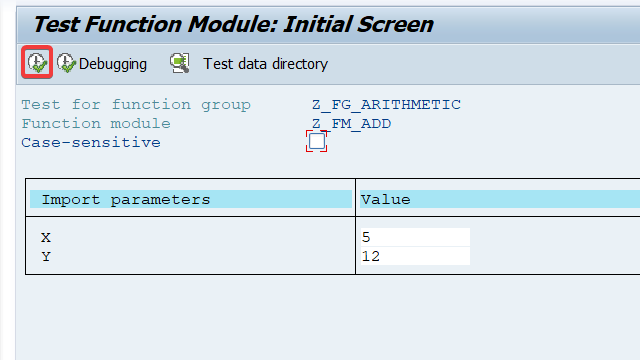The image size is (640, 360).
Task: Click the Function module label
Action: pos(96,124)
